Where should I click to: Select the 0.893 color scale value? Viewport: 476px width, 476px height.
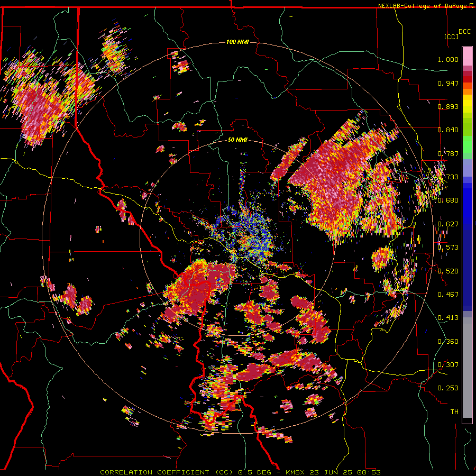tap(448, 106)
